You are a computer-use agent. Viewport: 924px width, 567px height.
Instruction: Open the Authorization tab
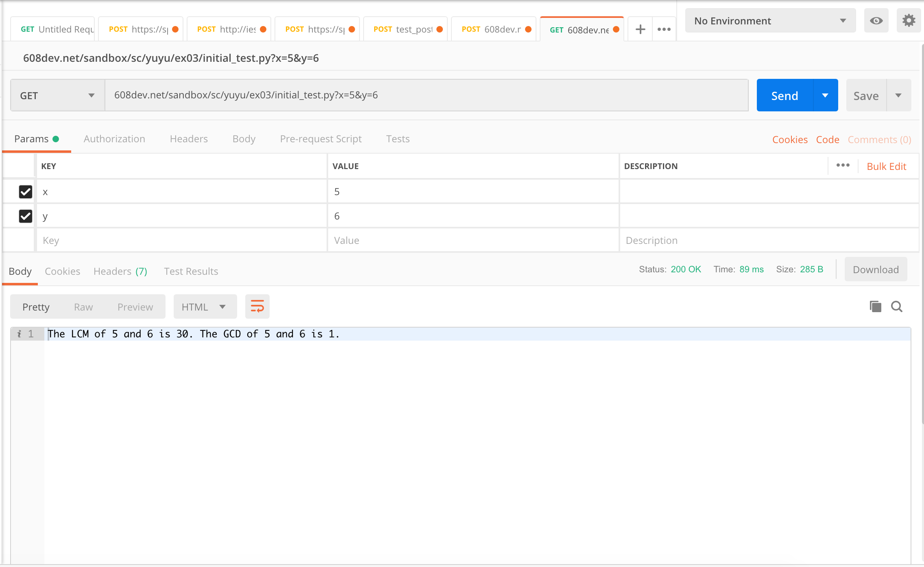(x=114, y=139)
